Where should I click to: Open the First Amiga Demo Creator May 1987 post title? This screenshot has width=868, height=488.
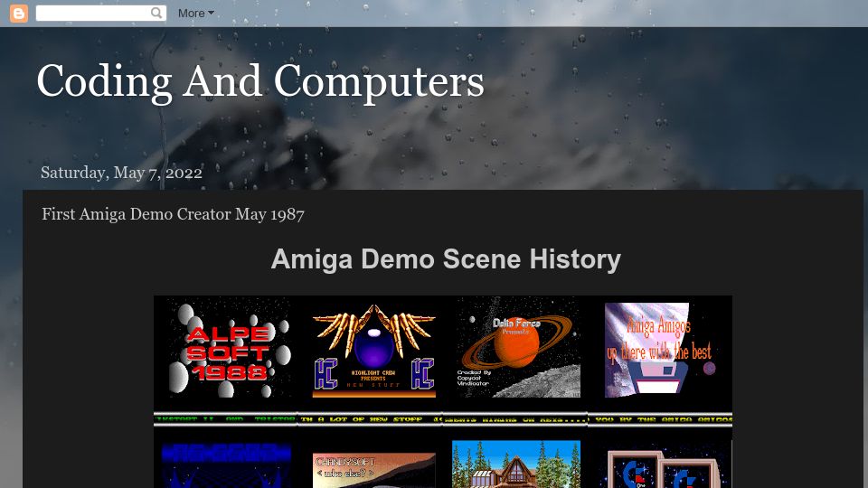[x=173, y=214]
